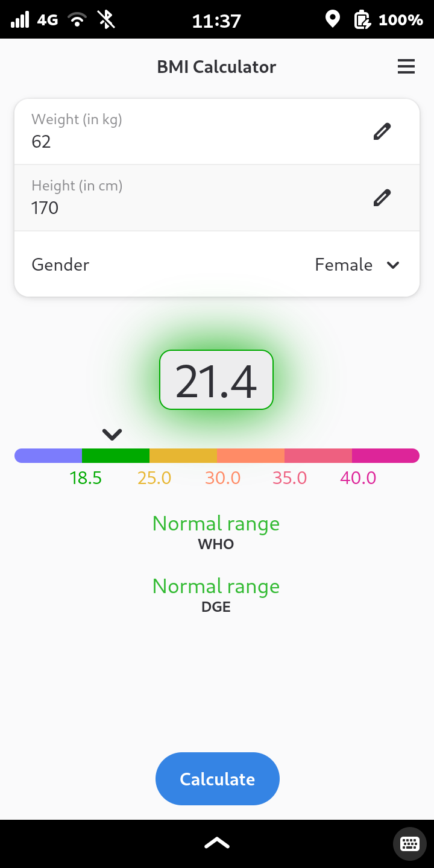Tap the location indicator in status bar
The width and height of the screenshot is (434, 868).
pos(332,19)
